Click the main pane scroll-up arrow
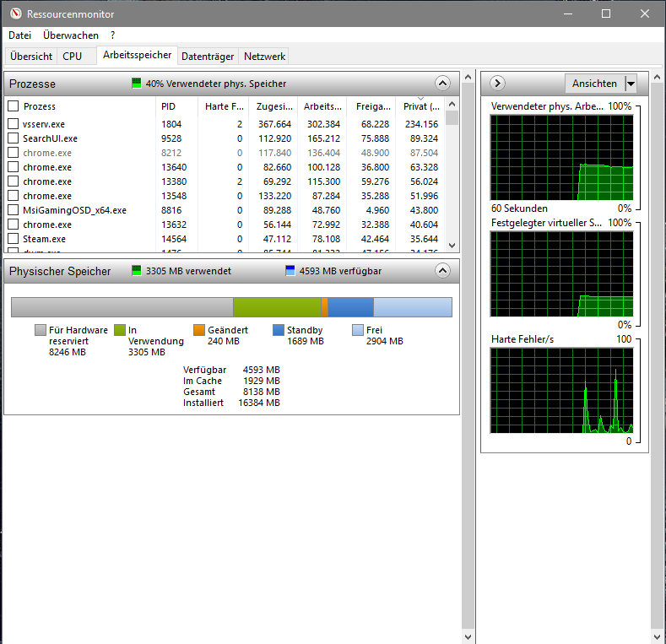 [x=468, y=77]
